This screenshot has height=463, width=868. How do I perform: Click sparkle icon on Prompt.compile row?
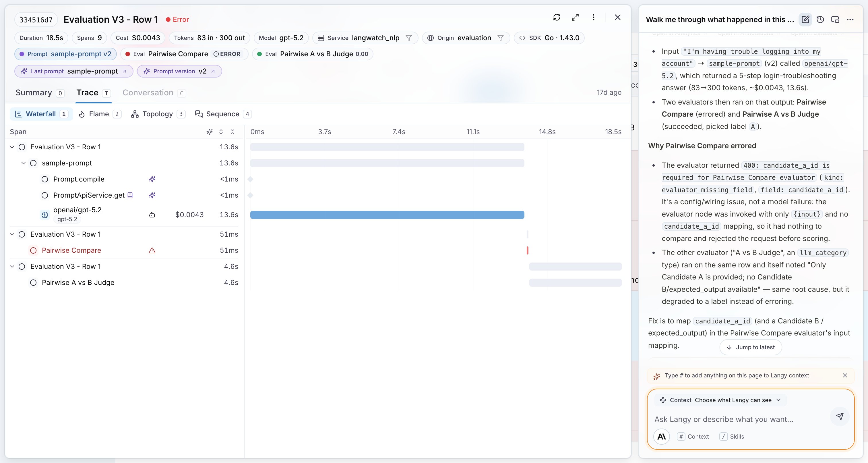point(152,179)
